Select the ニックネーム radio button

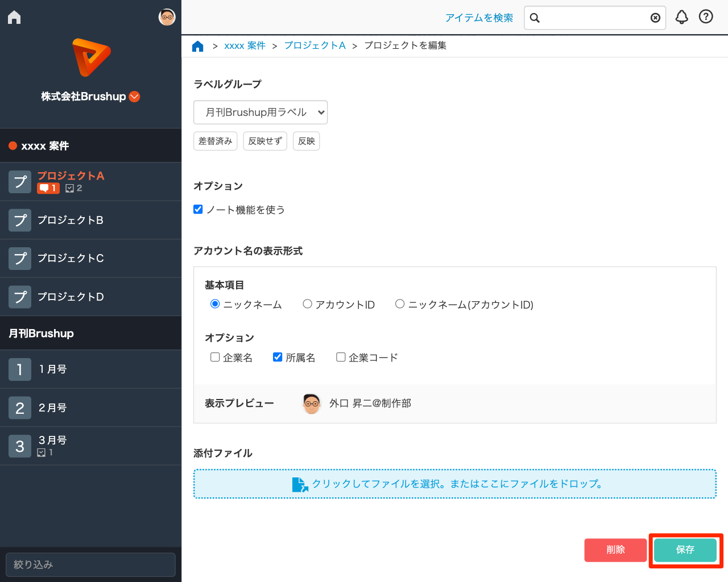point(215,304)
